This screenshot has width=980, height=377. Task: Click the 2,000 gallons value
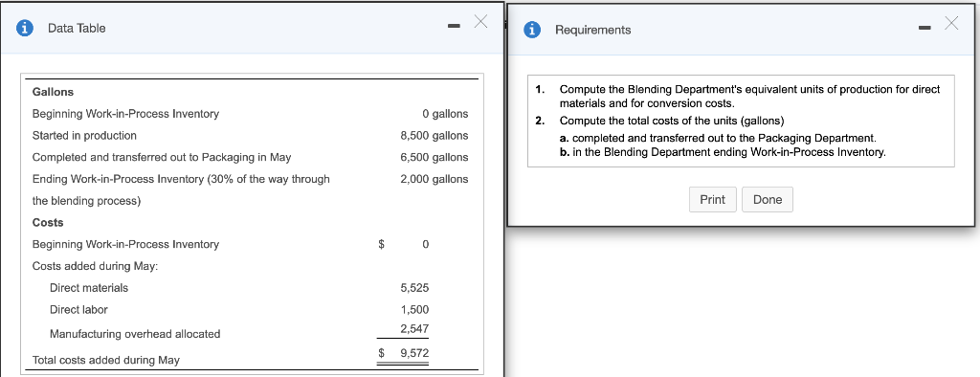434,179
